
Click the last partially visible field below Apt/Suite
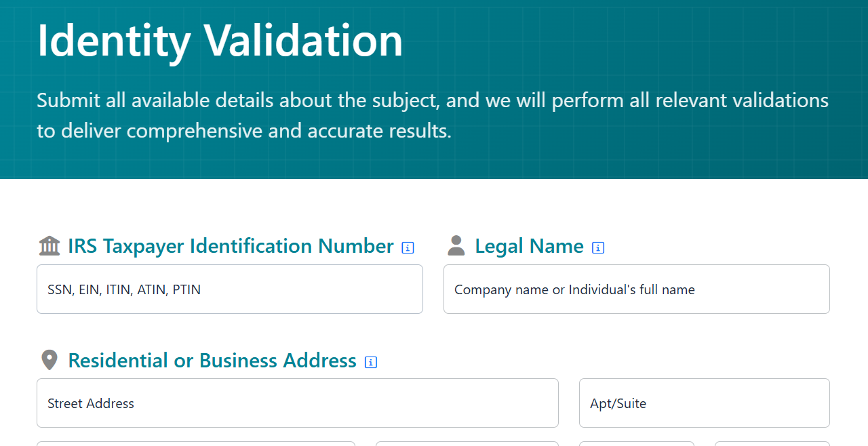point(772,443)
